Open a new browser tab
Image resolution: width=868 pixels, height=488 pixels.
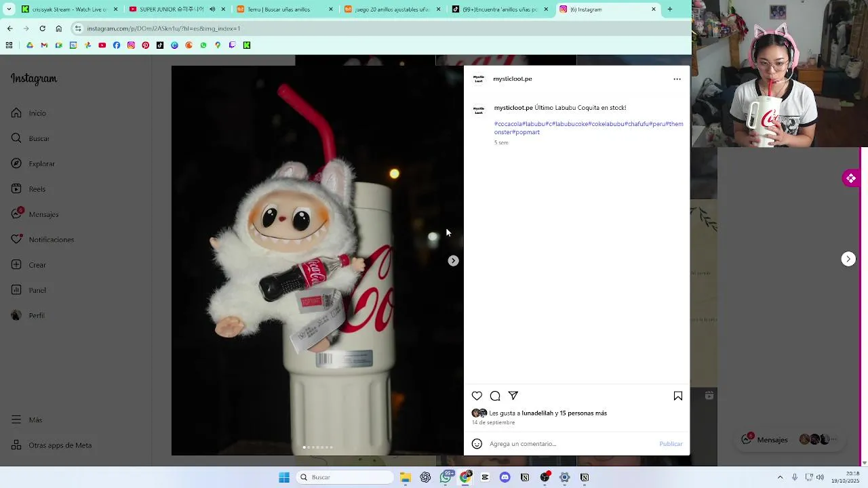(670, 9)
